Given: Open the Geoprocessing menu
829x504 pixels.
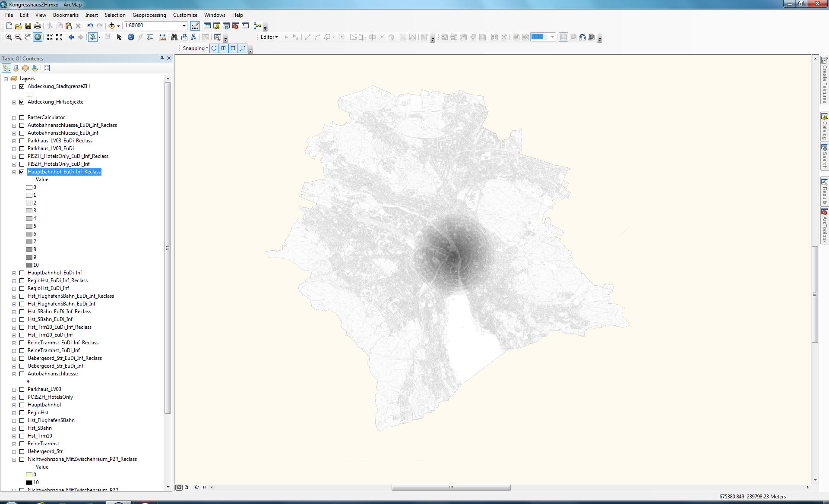Looking at the screenshot, I should pos(149,15).
